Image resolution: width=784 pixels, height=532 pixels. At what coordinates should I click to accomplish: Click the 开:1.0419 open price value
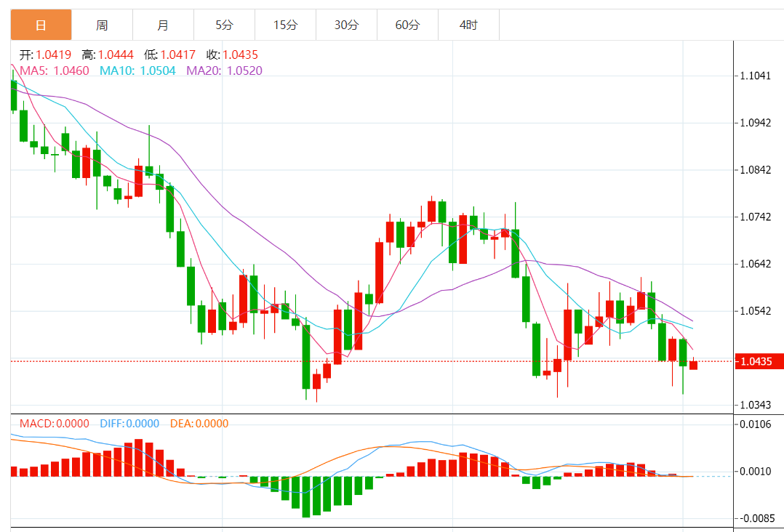click(x=45, y=55)
